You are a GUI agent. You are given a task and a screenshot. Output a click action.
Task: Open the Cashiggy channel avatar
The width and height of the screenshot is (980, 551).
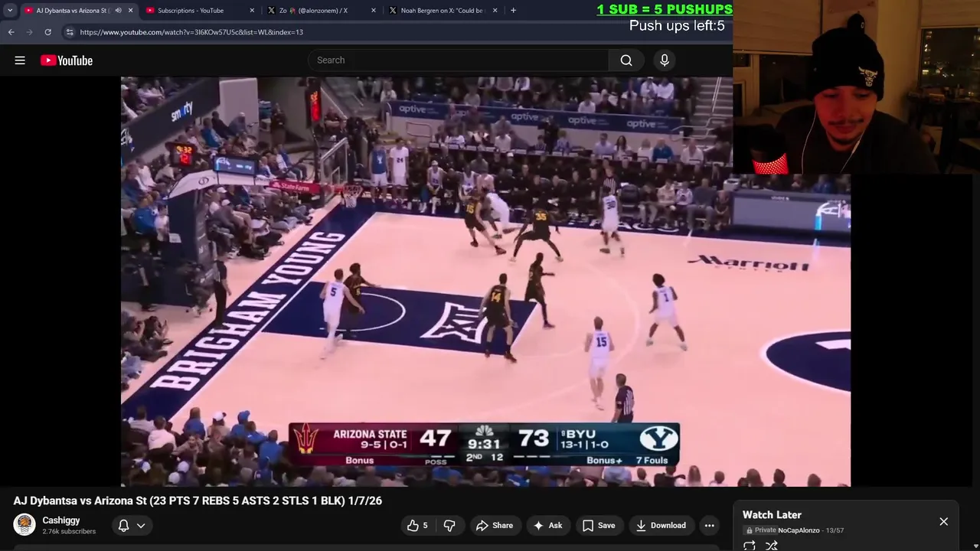(24, 524)
